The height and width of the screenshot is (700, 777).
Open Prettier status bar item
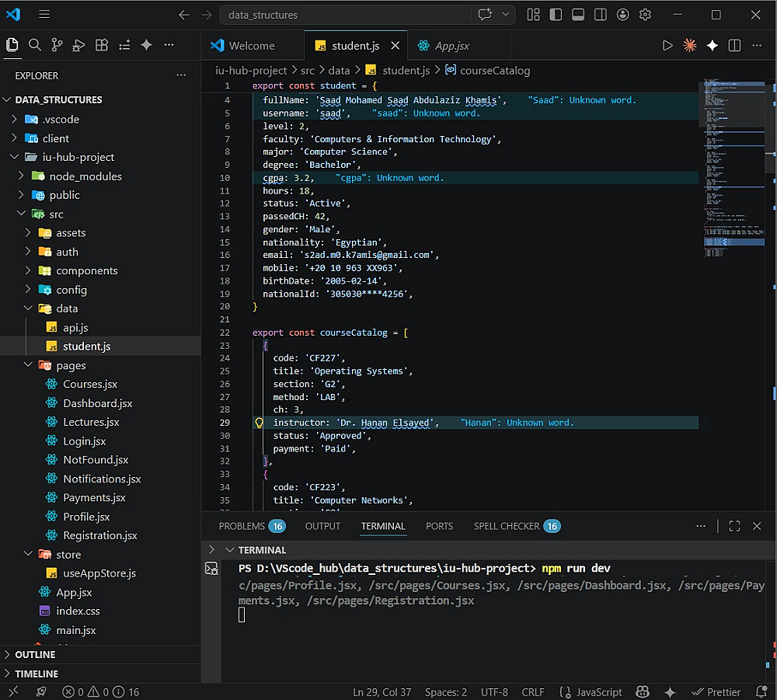[716, 692]
